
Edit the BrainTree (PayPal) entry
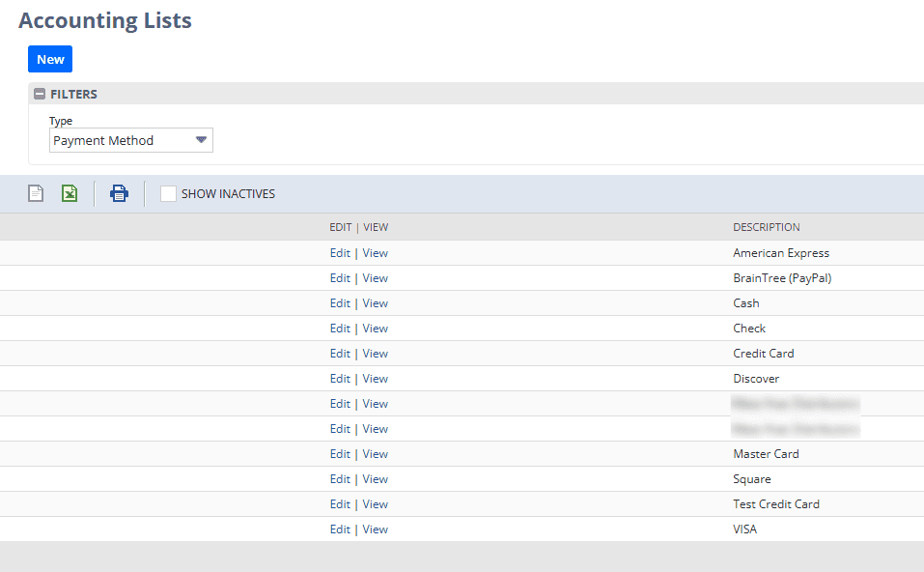[x=340, y=278]
